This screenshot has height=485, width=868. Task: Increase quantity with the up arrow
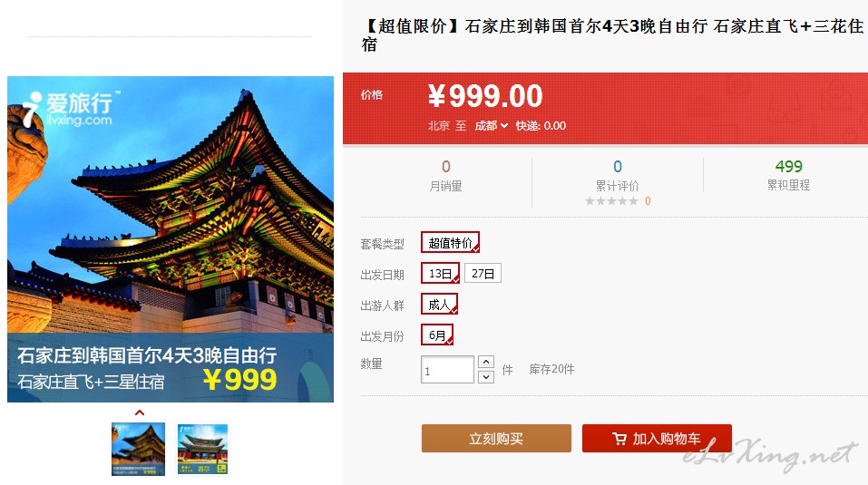(x=485, y=362)
